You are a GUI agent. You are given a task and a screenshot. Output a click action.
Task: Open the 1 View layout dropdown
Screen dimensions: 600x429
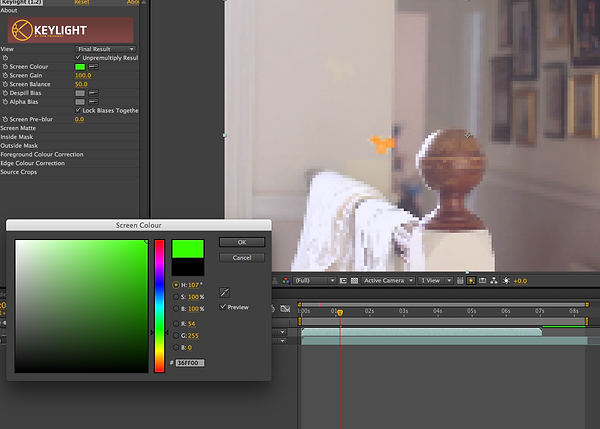[x=435, y=281]
